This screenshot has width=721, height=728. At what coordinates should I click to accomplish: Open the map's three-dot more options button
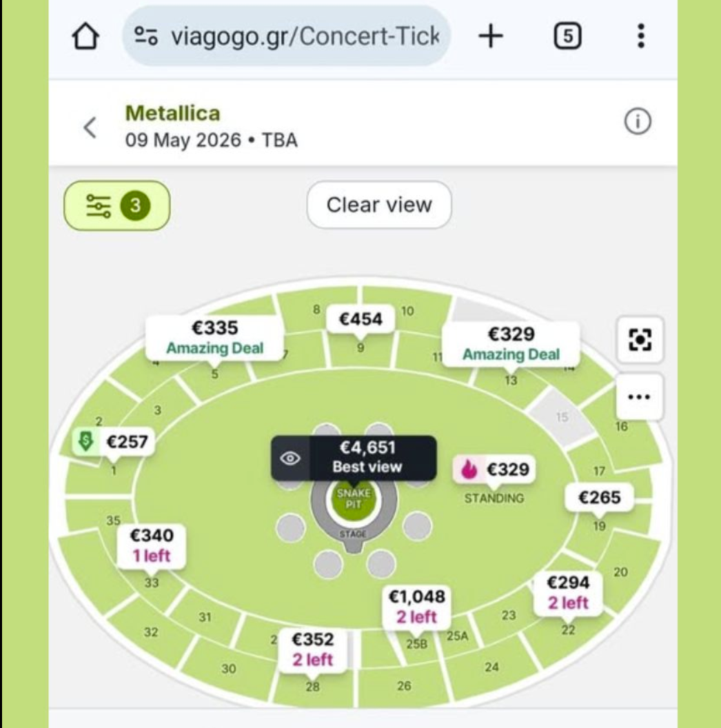(x=639, y=397)
